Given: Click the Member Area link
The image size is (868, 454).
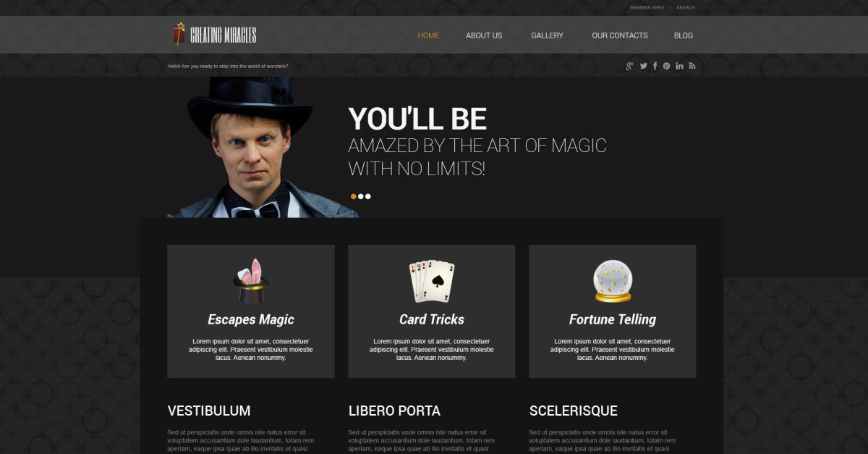Looking at the screenshot, I should [647, 7].
